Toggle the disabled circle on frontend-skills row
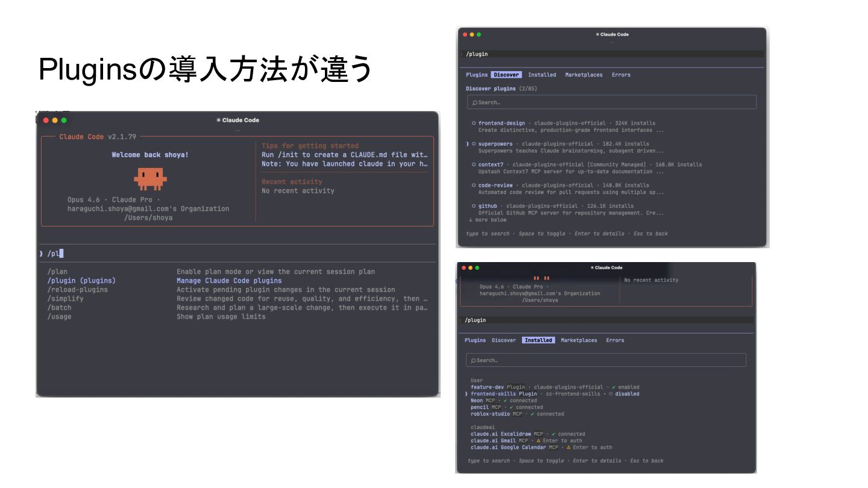Image resolution: width=868 pixels, height=488 pixels. pyautogui.click(x=611, y=394)
